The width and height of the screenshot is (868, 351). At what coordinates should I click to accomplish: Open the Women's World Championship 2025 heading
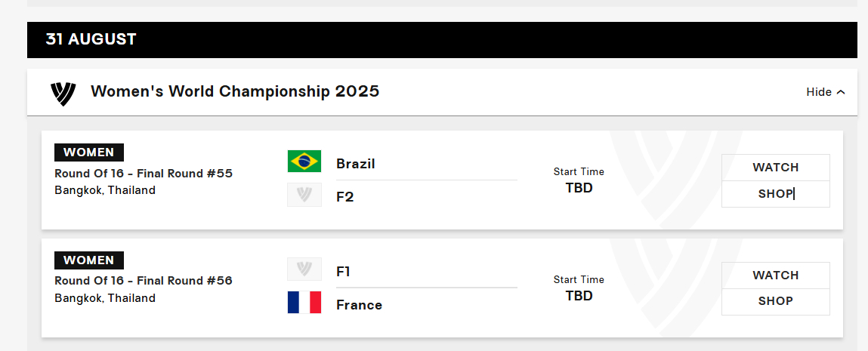pyautogui.click(x=235, y=91)
